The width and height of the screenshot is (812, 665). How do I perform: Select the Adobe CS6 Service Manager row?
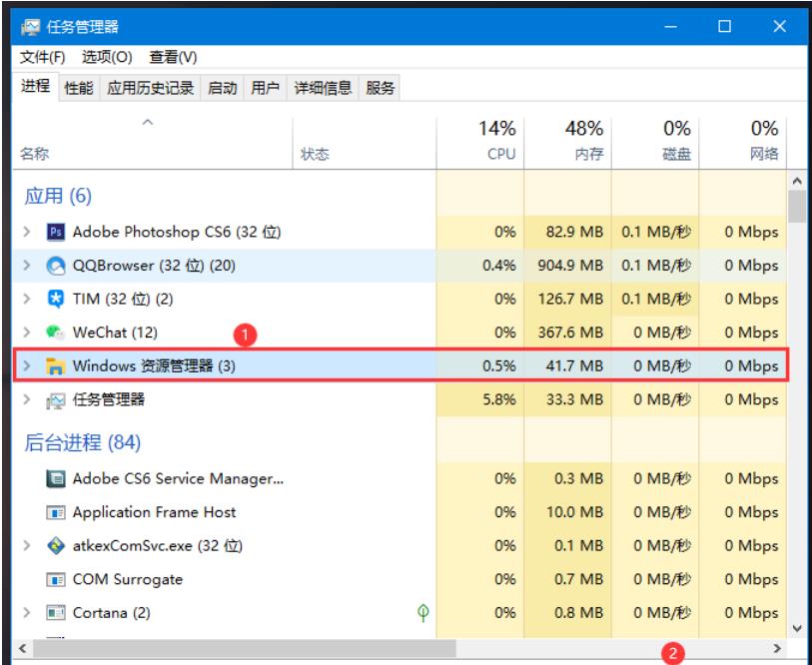coord(400,478)
